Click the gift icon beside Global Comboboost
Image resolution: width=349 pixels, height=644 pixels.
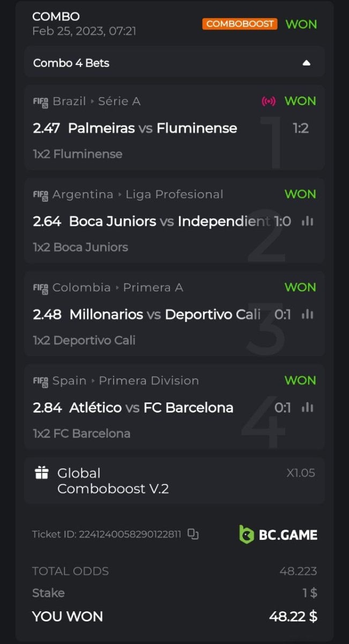tap(41, 473)
